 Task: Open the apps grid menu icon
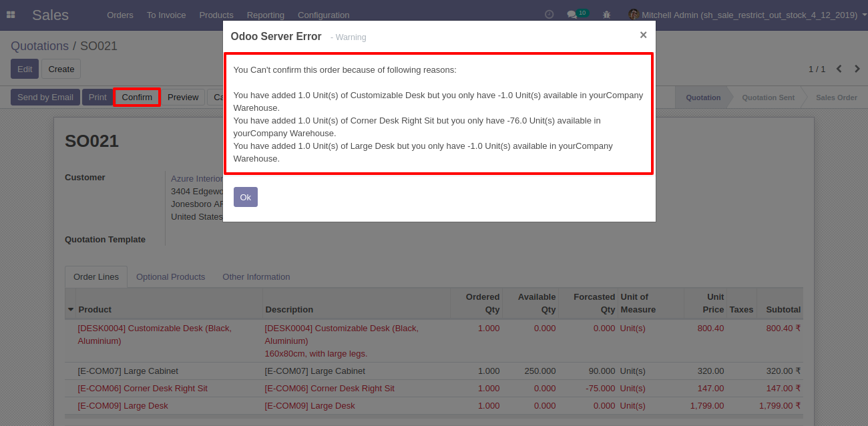(x=11, y=15)
